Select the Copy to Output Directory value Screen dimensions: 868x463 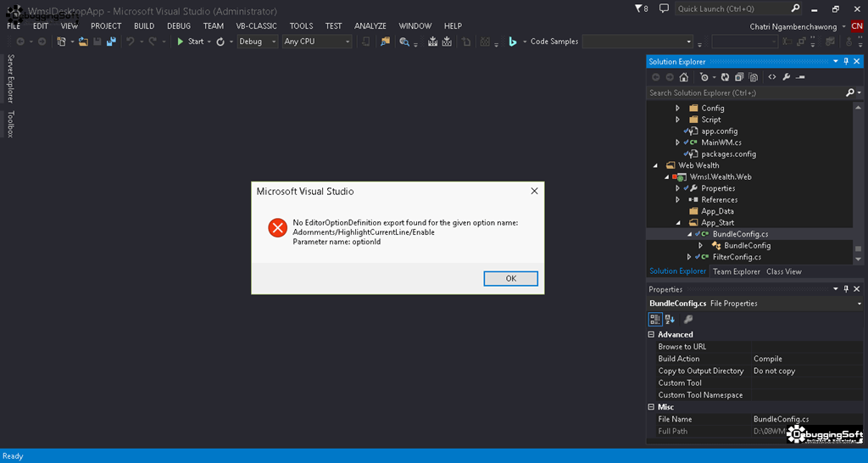(x=805, y=371)
